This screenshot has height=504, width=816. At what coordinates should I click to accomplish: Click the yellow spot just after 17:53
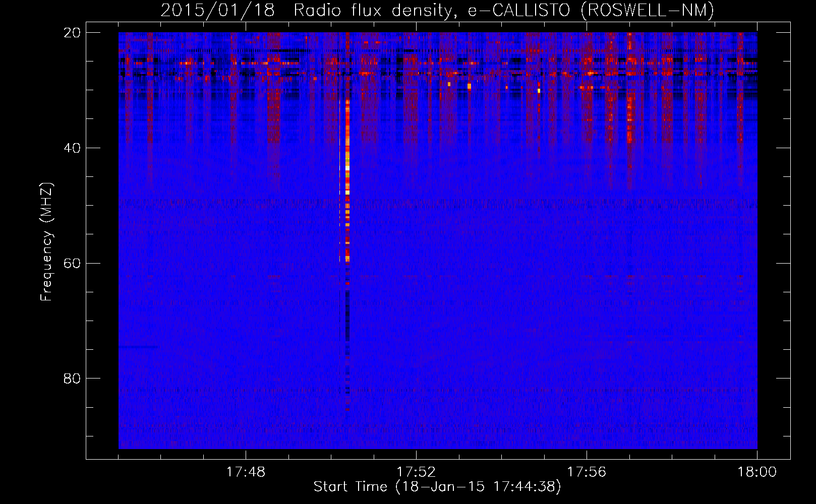pos(469,86)
